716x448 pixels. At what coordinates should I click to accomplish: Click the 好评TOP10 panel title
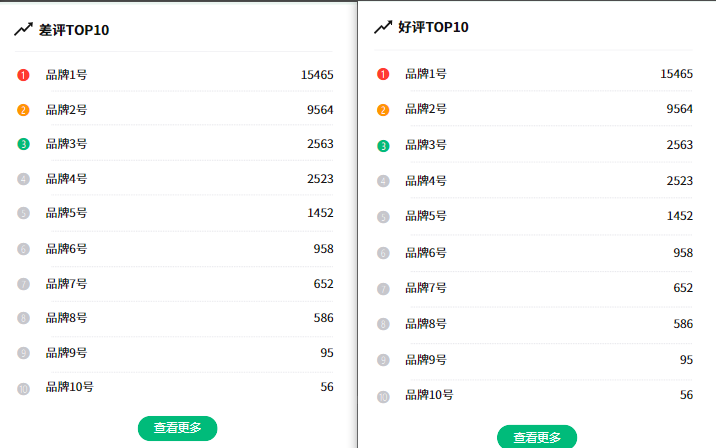[x=433, y=27]
